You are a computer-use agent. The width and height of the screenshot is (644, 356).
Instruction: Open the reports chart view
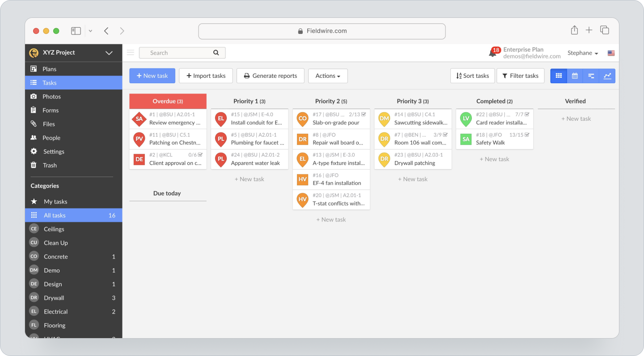tap(607, 76)
